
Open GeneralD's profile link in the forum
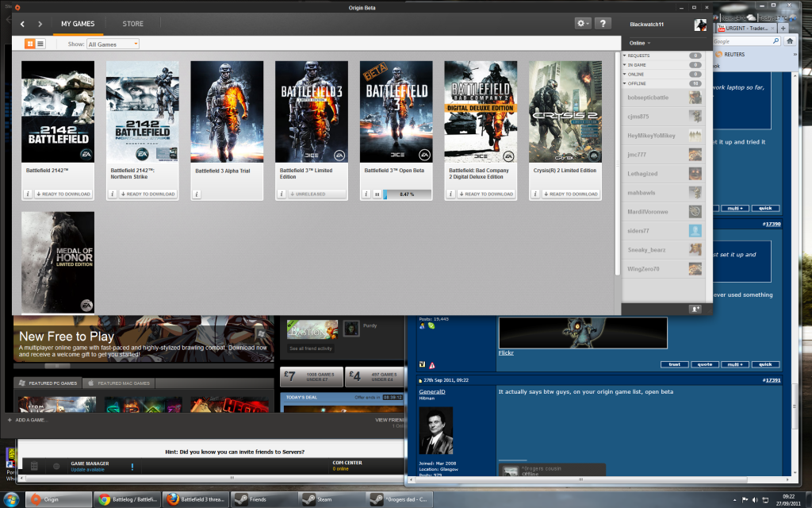(432, 392)
